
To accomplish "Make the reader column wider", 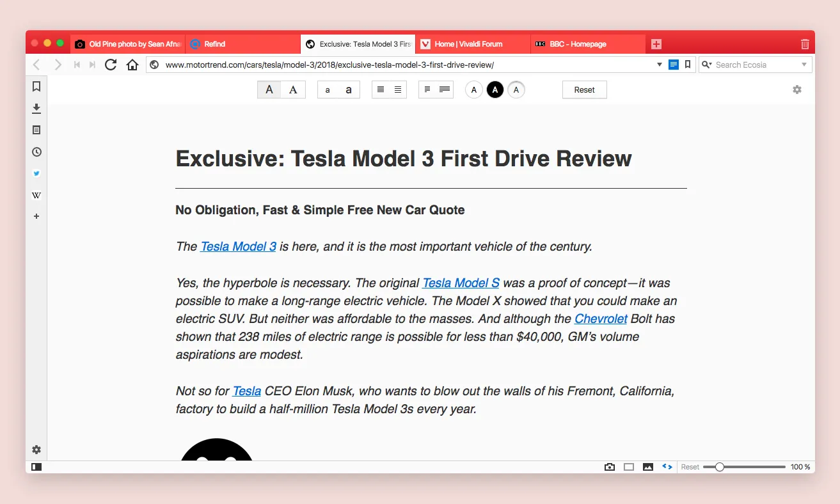I will (445, 90).
